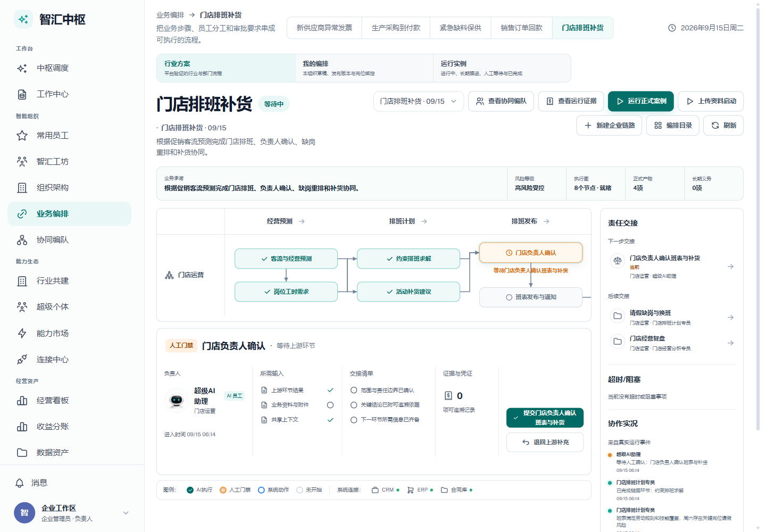Open 行业共建 in sidebar
766x532 pixels.
coord(69,281)
